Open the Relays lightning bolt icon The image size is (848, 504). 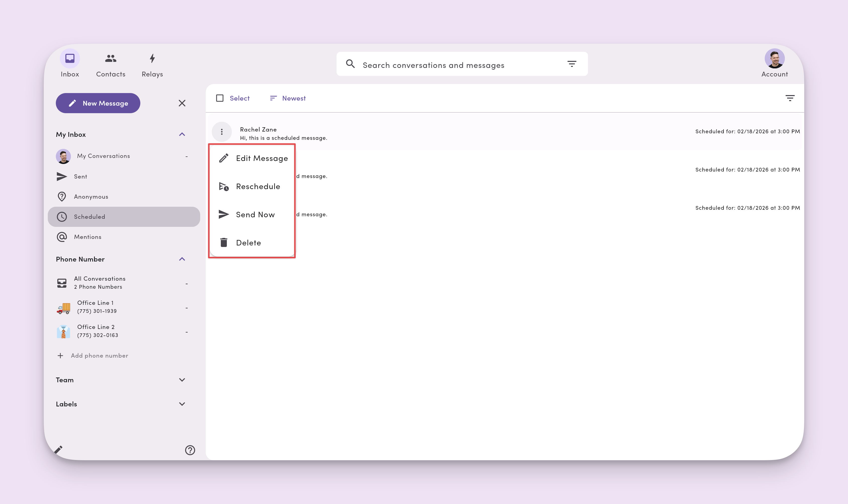click(152, 58)
